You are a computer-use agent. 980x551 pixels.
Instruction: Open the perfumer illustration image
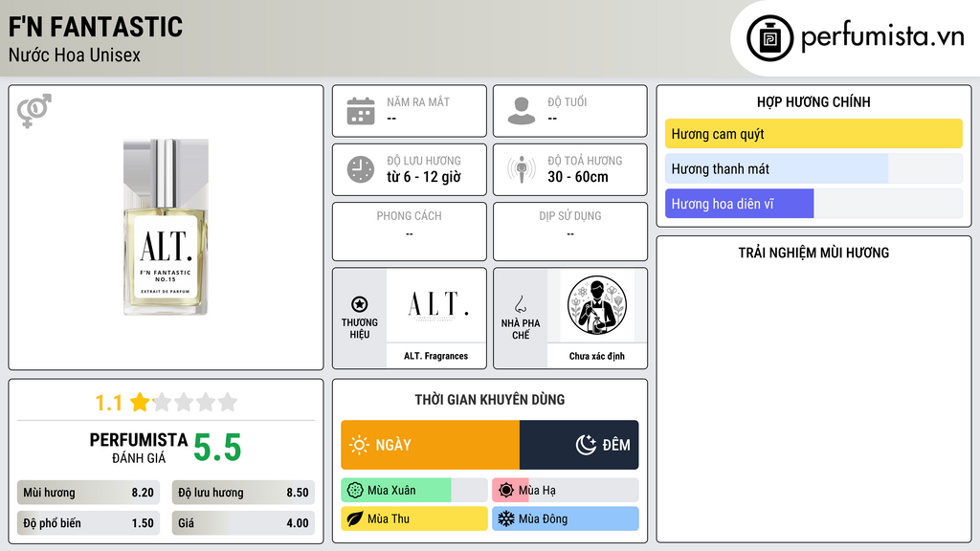coord(597,305)
